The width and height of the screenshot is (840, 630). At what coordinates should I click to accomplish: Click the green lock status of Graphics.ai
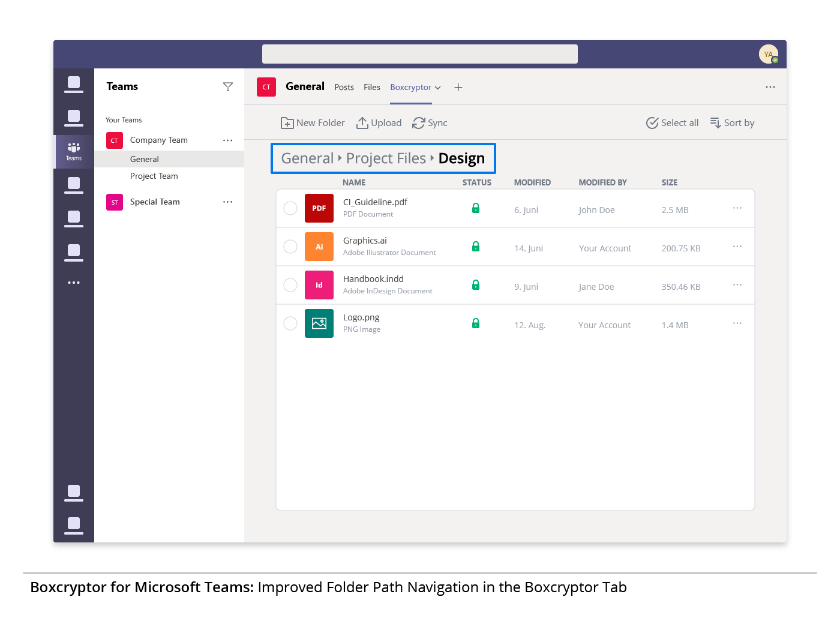click(476, 247)
